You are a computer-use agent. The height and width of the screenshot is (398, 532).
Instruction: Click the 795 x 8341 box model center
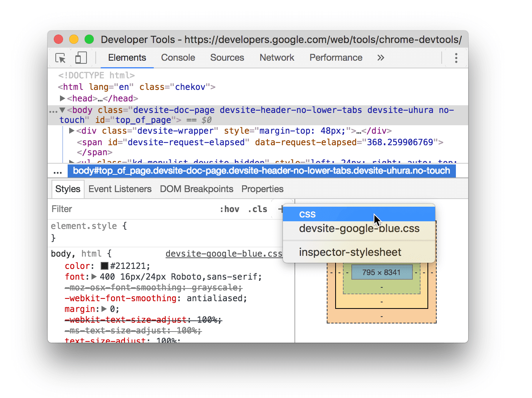point(381,272)
